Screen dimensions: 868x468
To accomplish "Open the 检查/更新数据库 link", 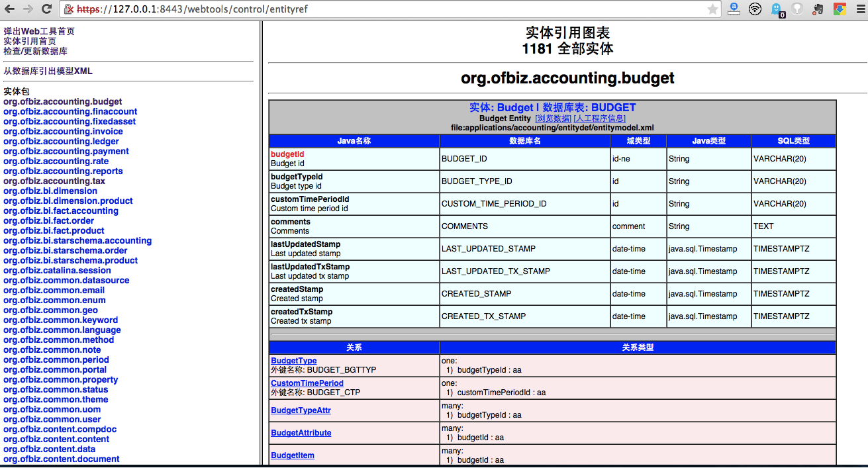I will (x=35, y=51).
